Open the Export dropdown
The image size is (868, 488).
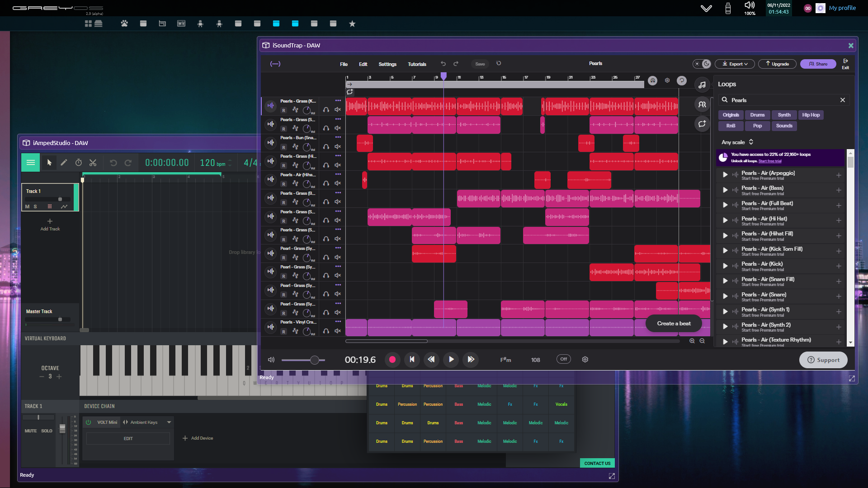[735, 64]
